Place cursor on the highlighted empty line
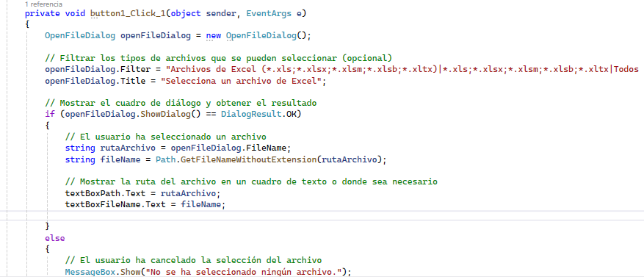The height and width of the screenshot is (277, 644). (x=322, y=215)
